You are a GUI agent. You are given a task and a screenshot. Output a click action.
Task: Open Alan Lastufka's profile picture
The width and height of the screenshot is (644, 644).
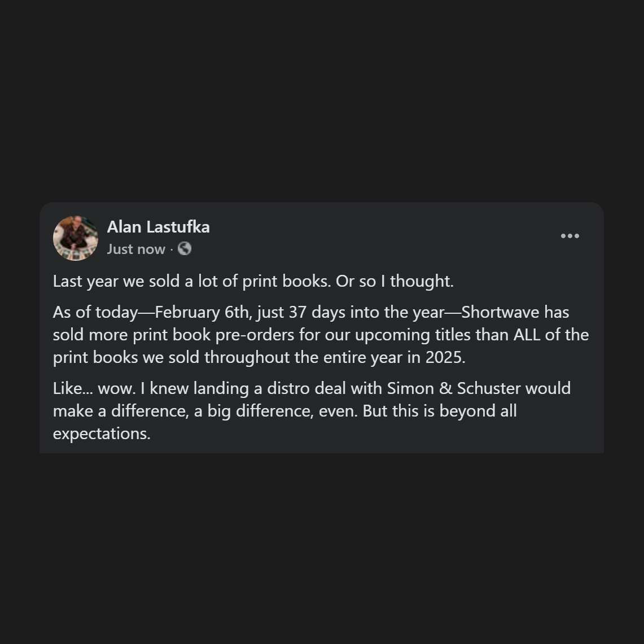click(76, 238)
